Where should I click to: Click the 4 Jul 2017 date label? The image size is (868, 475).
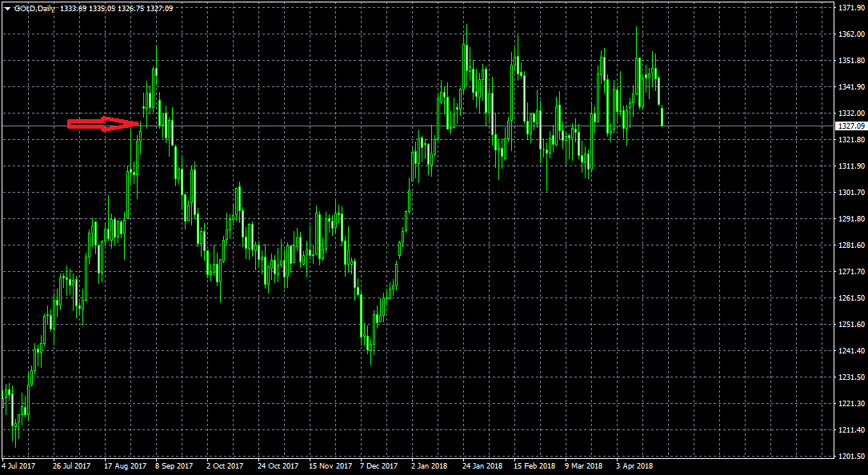tap(19, 466)
